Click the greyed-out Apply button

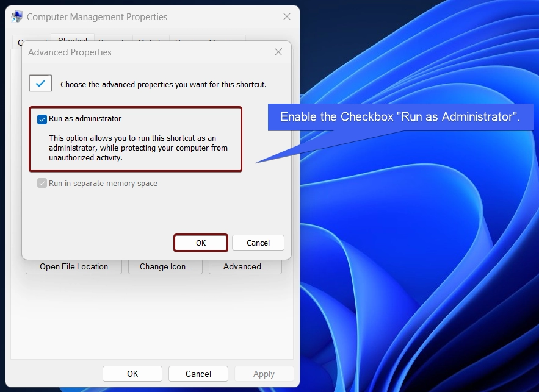pos(264,374)
